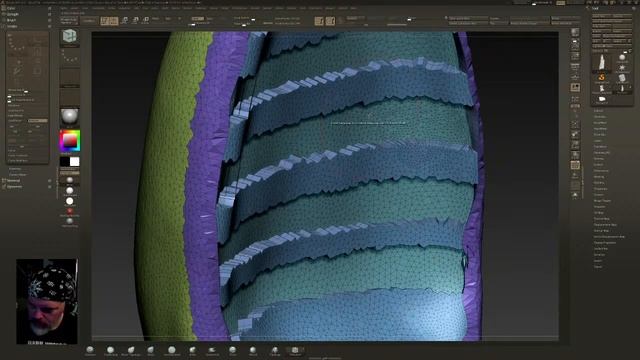Click the Projection Master button

(69, 20)
